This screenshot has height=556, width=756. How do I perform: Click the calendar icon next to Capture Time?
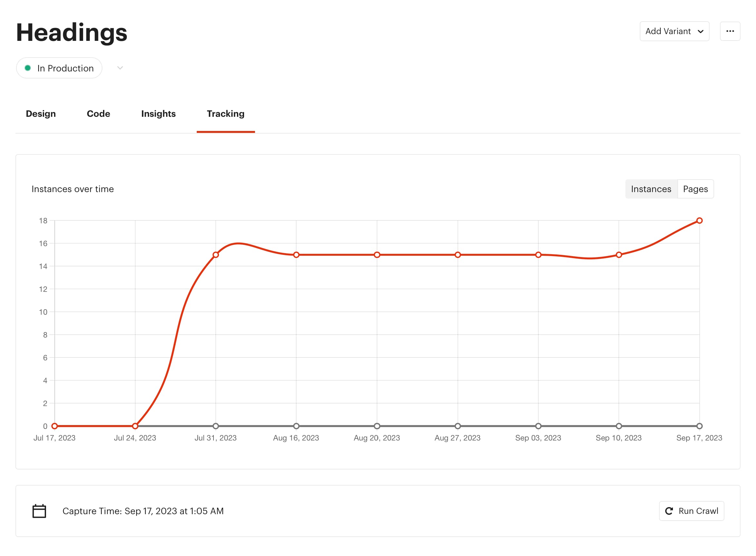click(39, 510)
